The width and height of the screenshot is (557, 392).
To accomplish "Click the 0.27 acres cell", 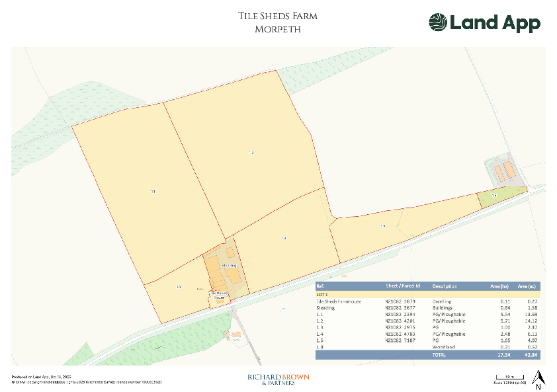I will point(532,301).
